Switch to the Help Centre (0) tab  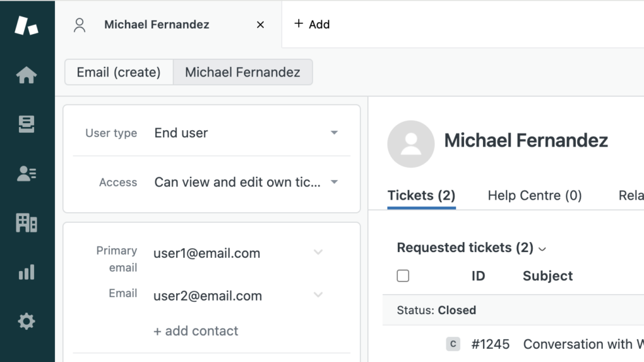[x=535, y=196]
